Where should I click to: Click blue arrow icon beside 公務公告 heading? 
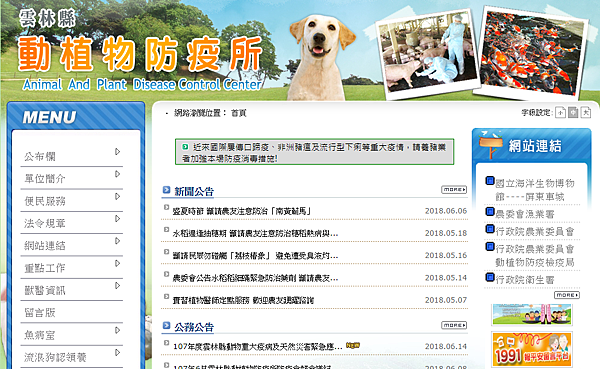pyautogui.click(x=166, y=325)
